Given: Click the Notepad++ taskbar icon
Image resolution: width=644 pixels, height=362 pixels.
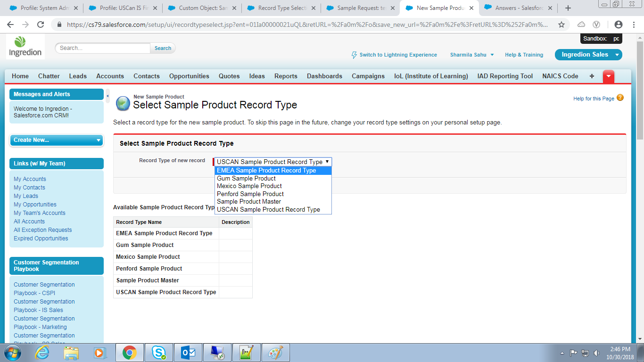Looking at the screenshot, I should click(x=247, y=353).
